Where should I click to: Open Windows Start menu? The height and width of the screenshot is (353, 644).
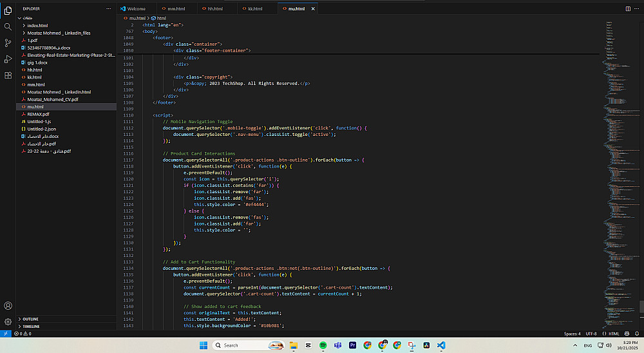click(x=204, y=345)
